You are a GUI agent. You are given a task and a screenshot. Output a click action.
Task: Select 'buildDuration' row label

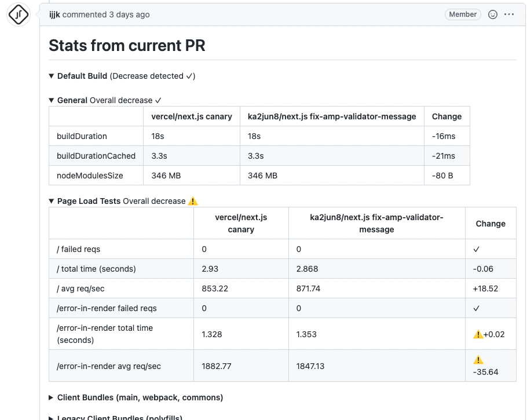(x=82, y=136)
